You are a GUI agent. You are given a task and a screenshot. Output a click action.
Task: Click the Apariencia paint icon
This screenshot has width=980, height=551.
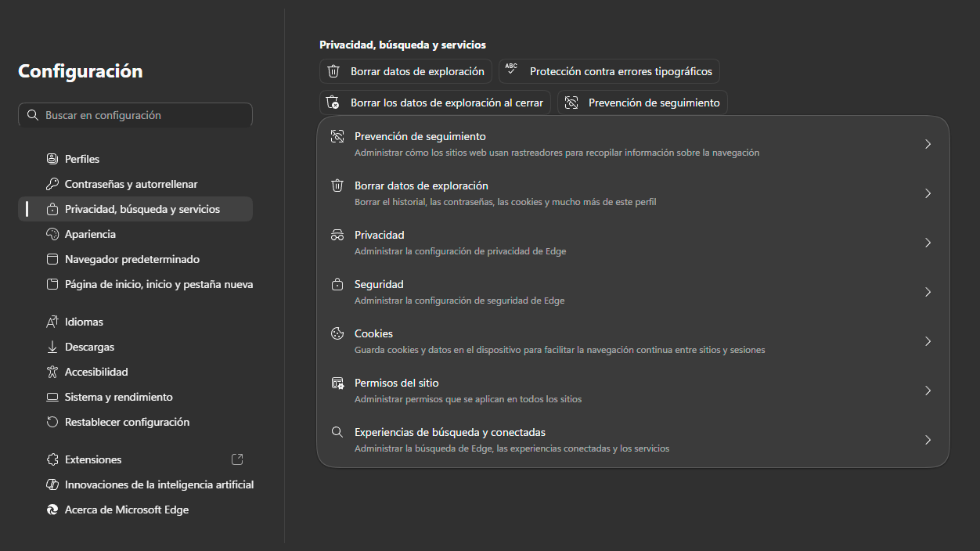(x=51, y=234)
